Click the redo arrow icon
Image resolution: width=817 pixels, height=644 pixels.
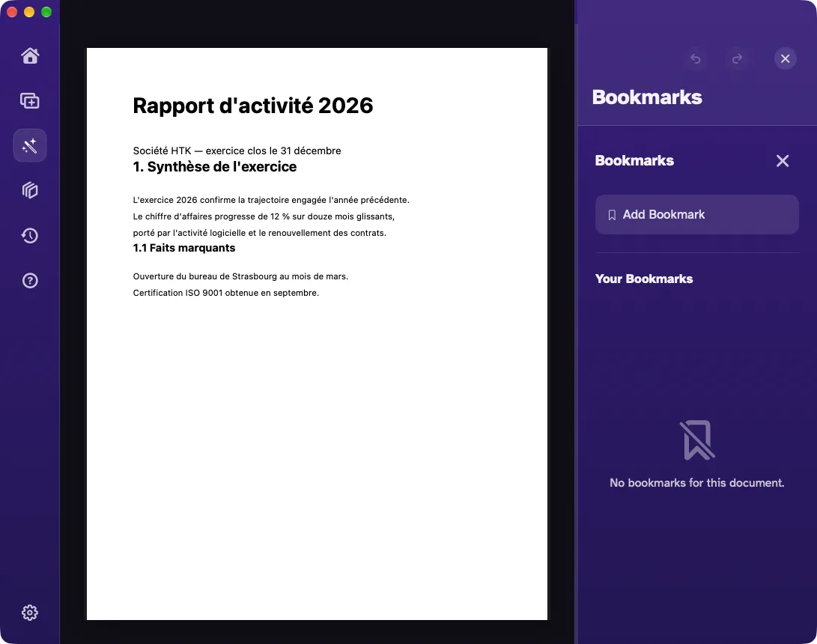(x=737, y=58)
